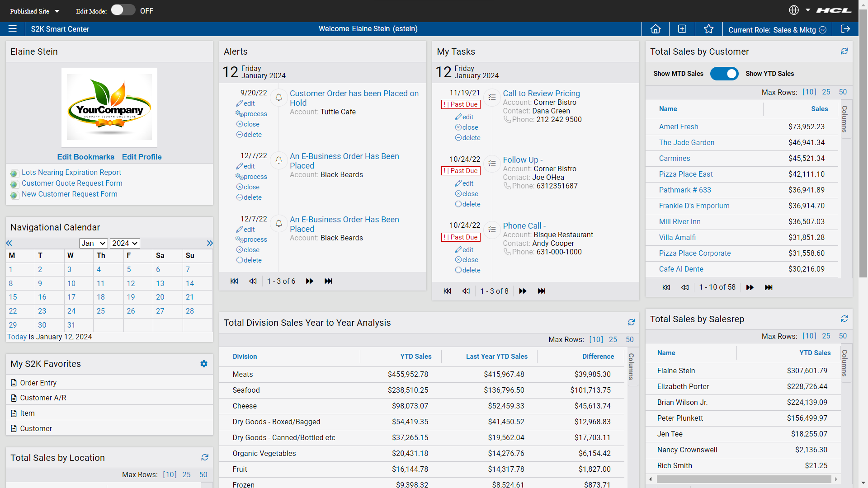Image resolution: width=868 pixels, height=488 pixels.
Task: Open the hamburger navigation menu
Action: point(12,29)
